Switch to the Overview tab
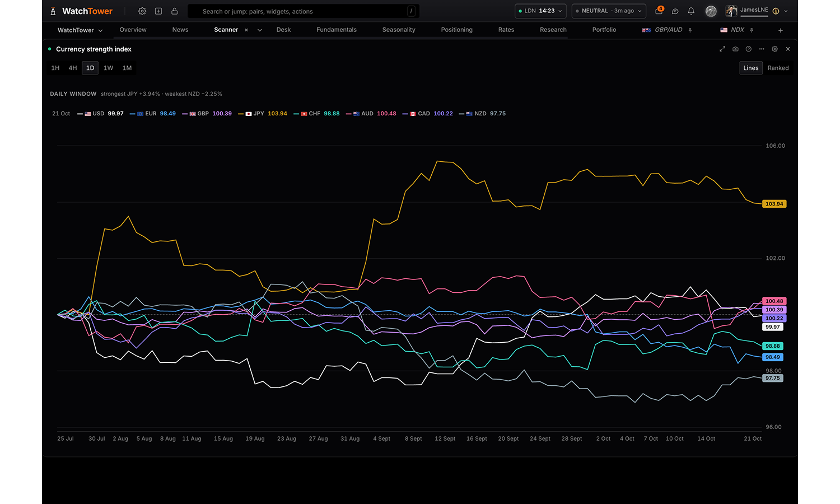Image resolution: width=840 pixels, height=504 pixels. click(133, 30)
